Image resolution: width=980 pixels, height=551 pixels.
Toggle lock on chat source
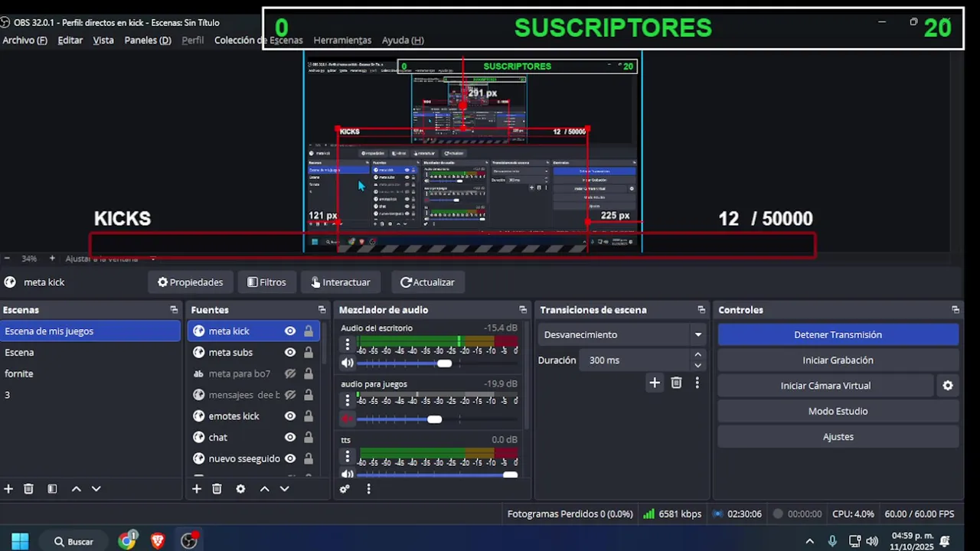point(309,438)
